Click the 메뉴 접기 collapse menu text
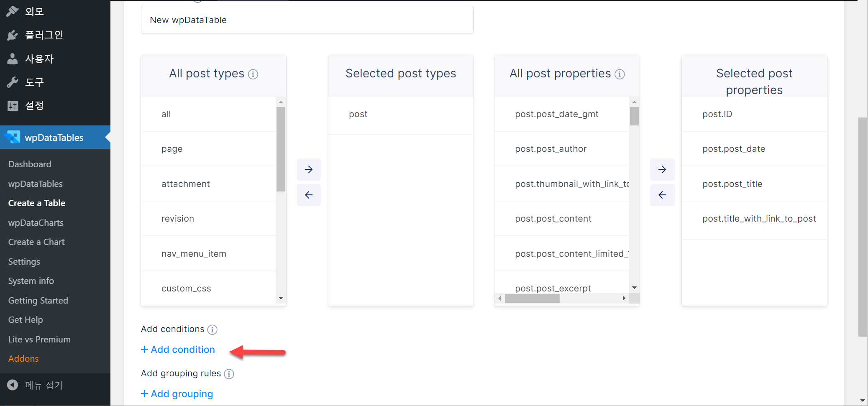 coord(44,385)
